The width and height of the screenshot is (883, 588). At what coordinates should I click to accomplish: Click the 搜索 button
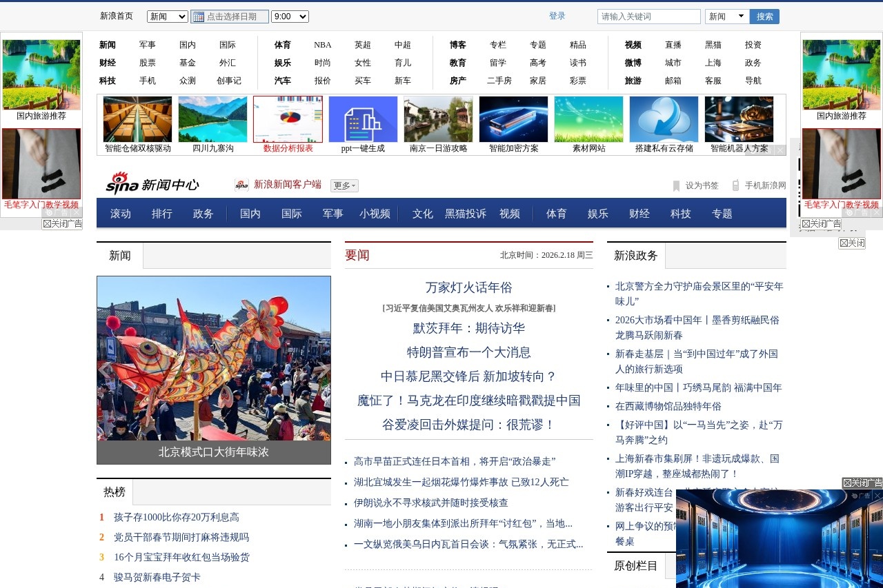click(x=764, y=17)
